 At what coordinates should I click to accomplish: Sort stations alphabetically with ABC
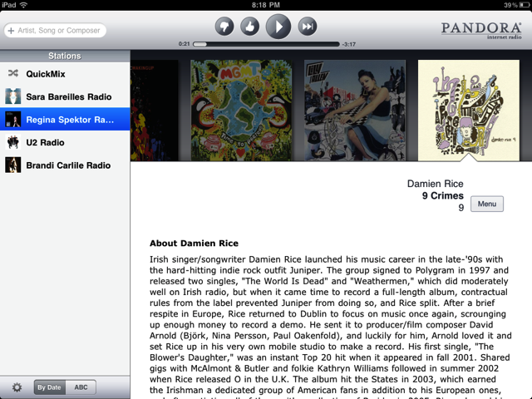[x=81, y=387]
